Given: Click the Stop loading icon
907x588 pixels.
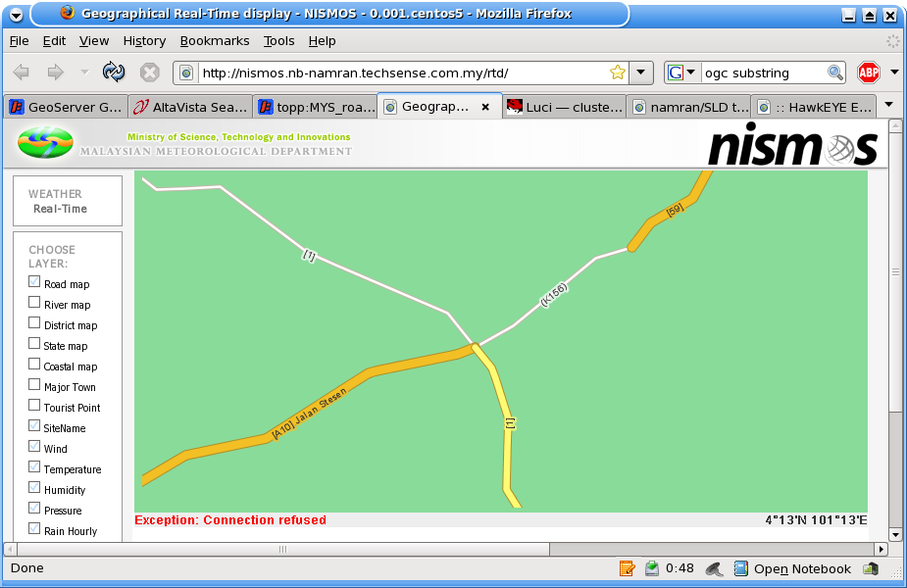Looking at the screenshot, I should click(148, 73).
